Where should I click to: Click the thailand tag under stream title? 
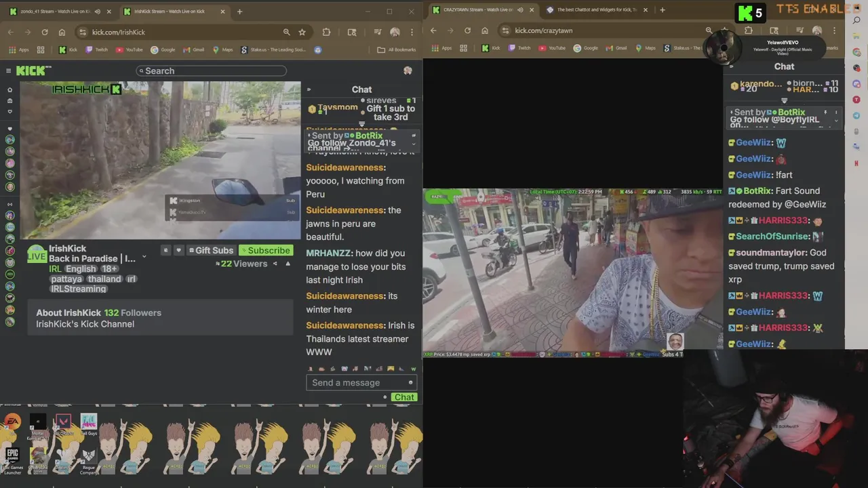104,279
